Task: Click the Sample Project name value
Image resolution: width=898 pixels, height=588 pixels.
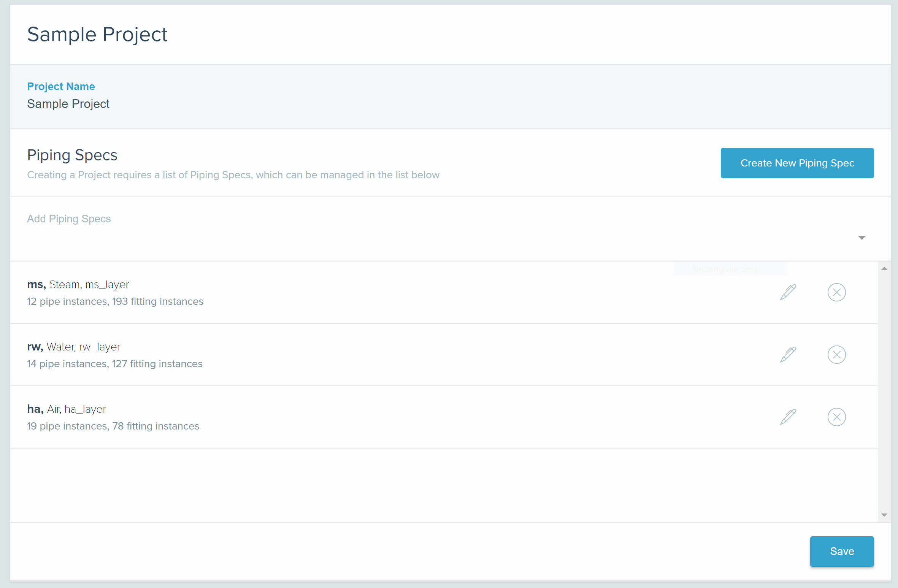Action: [68, 104]
